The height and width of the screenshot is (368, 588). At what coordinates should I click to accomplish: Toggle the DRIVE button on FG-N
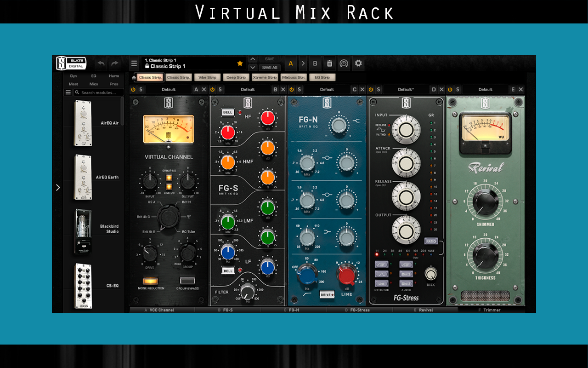pos(327,294)
